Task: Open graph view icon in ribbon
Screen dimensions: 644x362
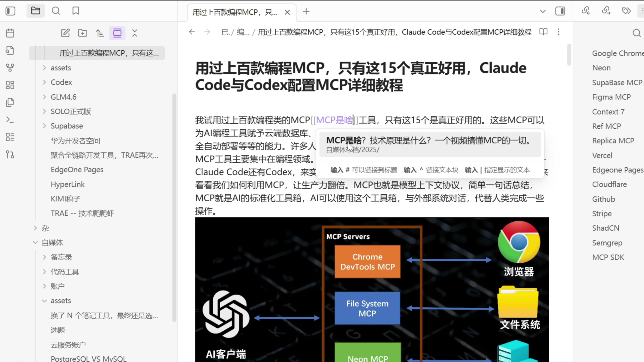Action: (10, 67)
